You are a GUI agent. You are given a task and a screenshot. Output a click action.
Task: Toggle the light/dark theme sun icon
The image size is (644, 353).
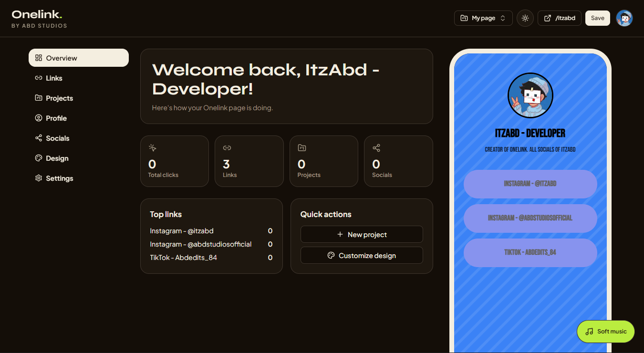click(525, 18)
